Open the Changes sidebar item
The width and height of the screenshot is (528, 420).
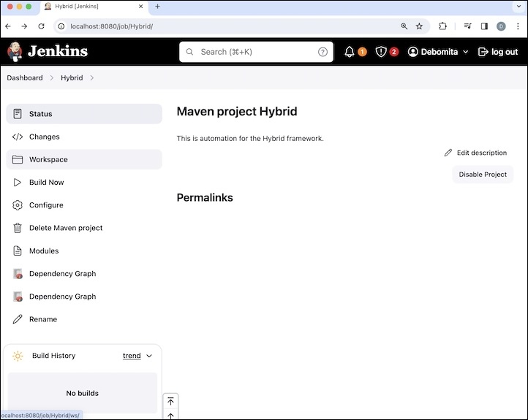point(44,137)
